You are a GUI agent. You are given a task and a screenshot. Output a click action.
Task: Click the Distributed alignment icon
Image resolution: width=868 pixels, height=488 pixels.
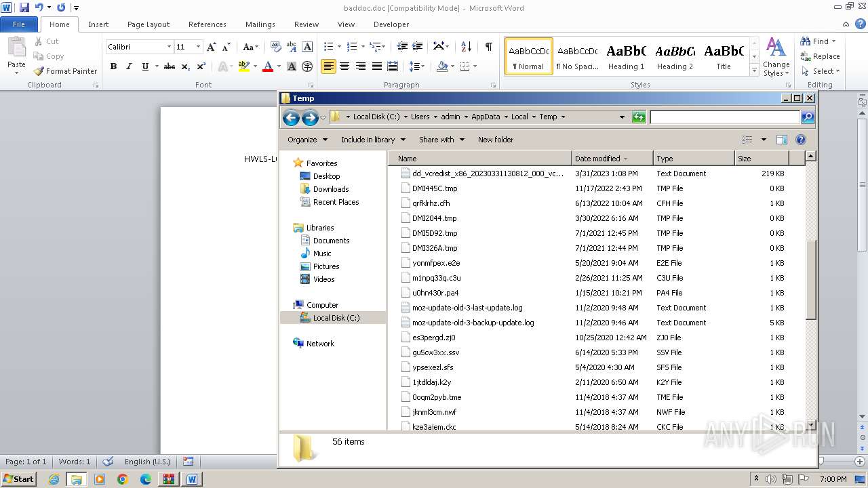(x=393, y=66)
